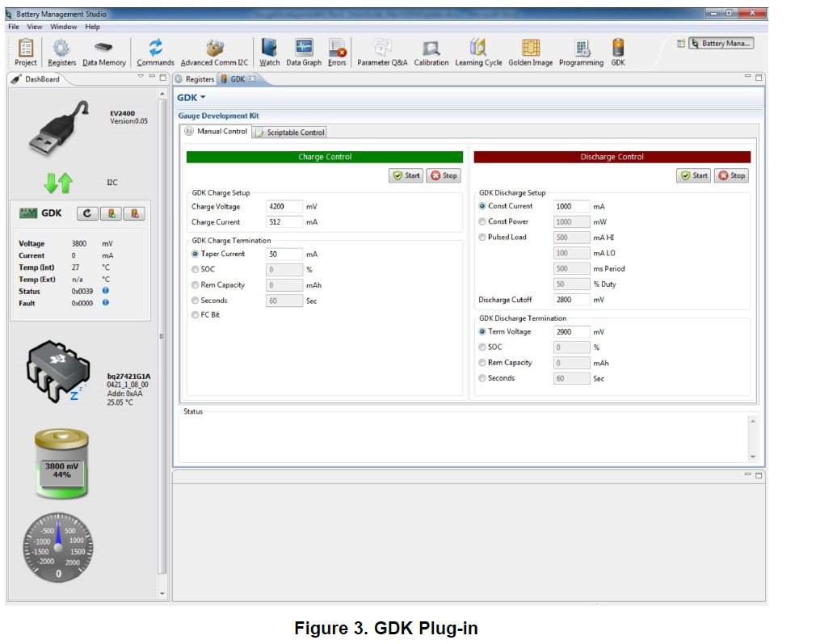The width and height of the screenshot is (816, 644).
Task: Select FC Bit charge termination
Action: pos(196,314)
